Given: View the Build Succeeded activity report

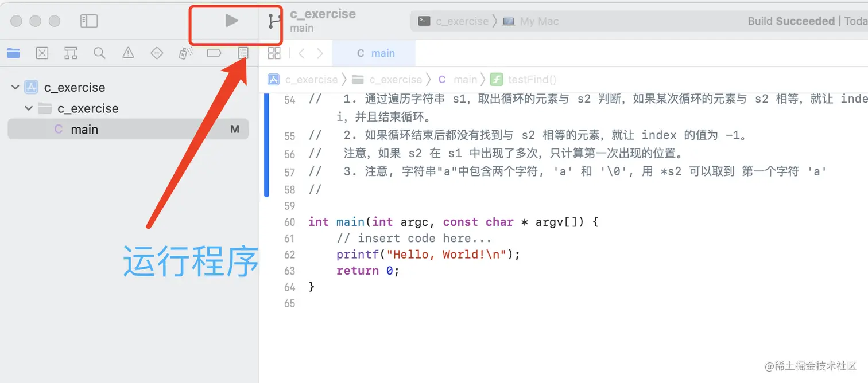Looking at the screenshot, I should (791, 21).
